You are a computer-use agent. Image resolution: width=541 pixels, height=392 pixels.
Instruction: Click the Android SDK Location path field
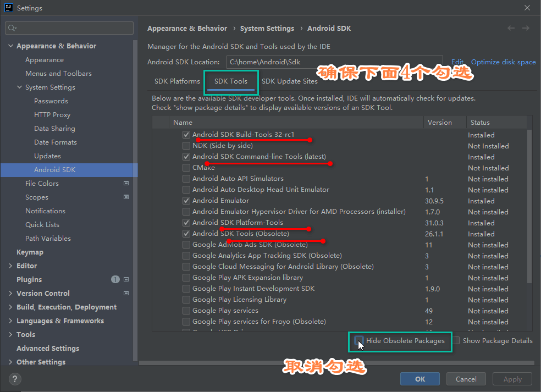(x=335, y=62)
